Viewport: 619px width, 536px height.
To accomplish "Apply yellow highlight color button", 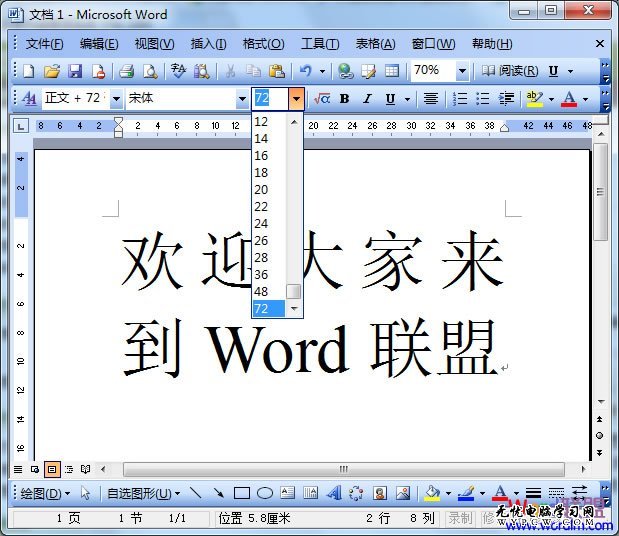I will [535, 98].
